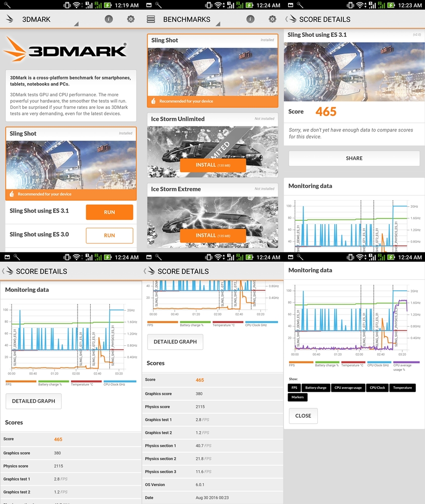
Task: Install the Ice Storm Unlimited benchmark
Action: [x=212, y=165]
